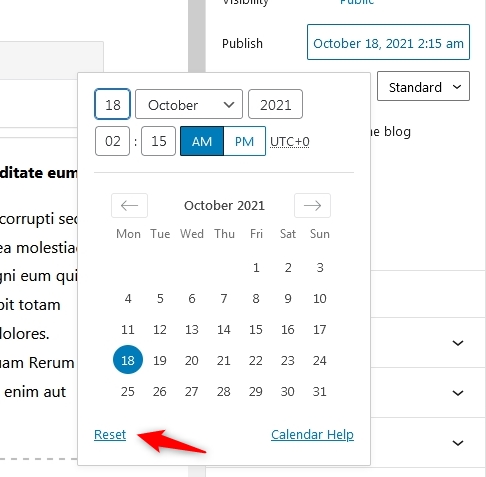Choose October 31 in the calendar grid
Screen dimensions: 486x477
coord(320,391)
